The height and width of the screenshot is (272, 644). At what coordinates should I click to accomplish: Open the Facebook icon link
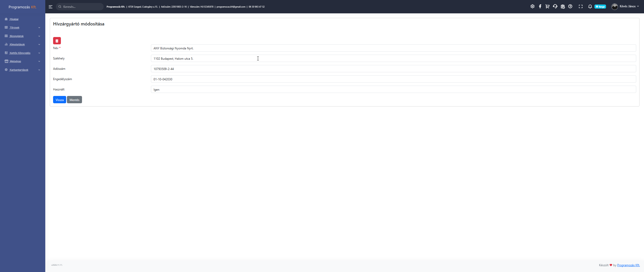tap(540, 7)
